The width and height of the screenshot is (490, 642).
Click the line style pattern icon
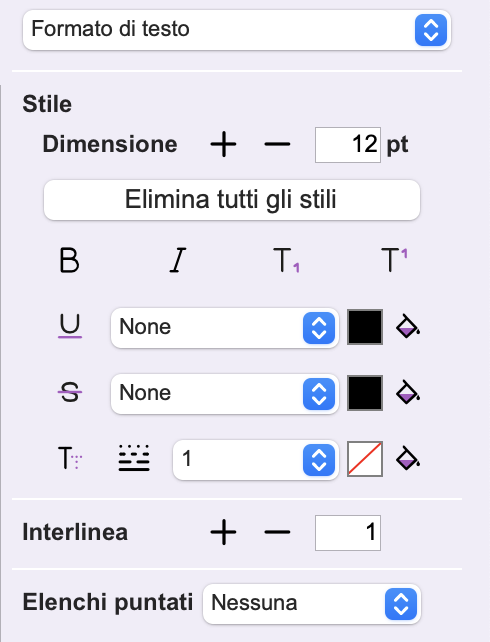pos(134,458)
